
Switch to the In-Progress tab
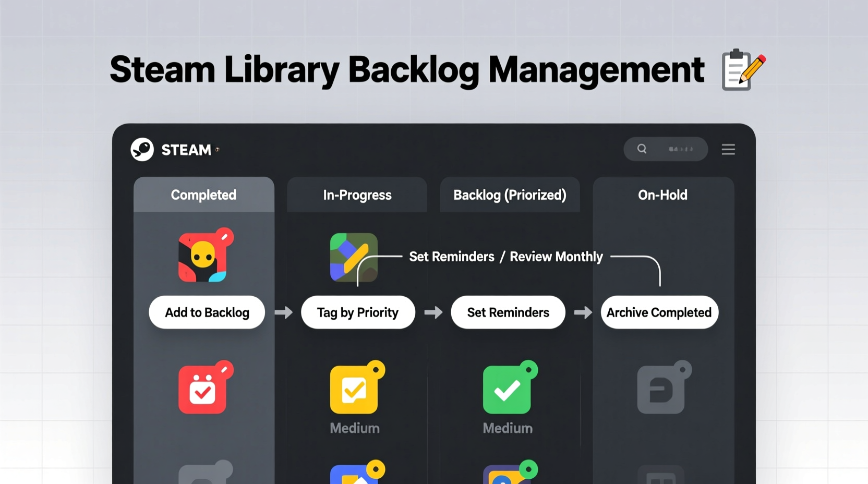pyautogui.click(x=357, y=195)
